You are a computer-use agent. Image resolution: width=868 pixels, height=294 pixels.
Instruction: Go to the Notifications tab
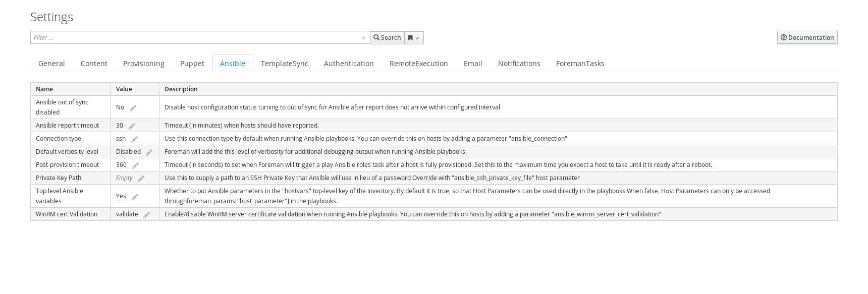(x=519, y=64)
